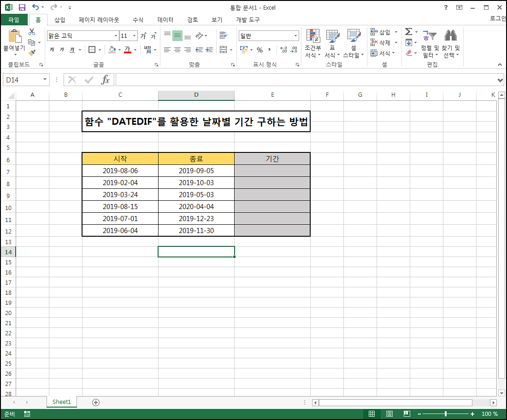
Task: Expand the Name Box dropdown arrow
Action: pyautogui.click(x=45, y=80)
